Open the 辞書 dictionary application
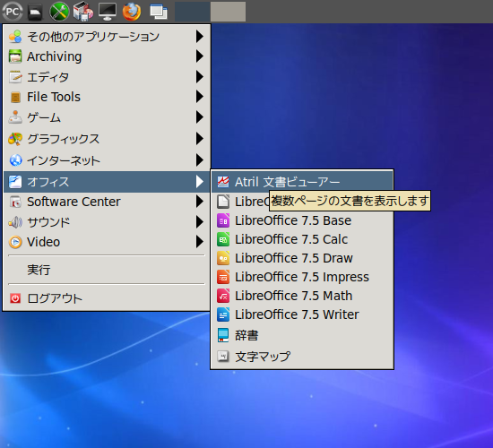The image size is (493, 448). click(x=302, y=335)
